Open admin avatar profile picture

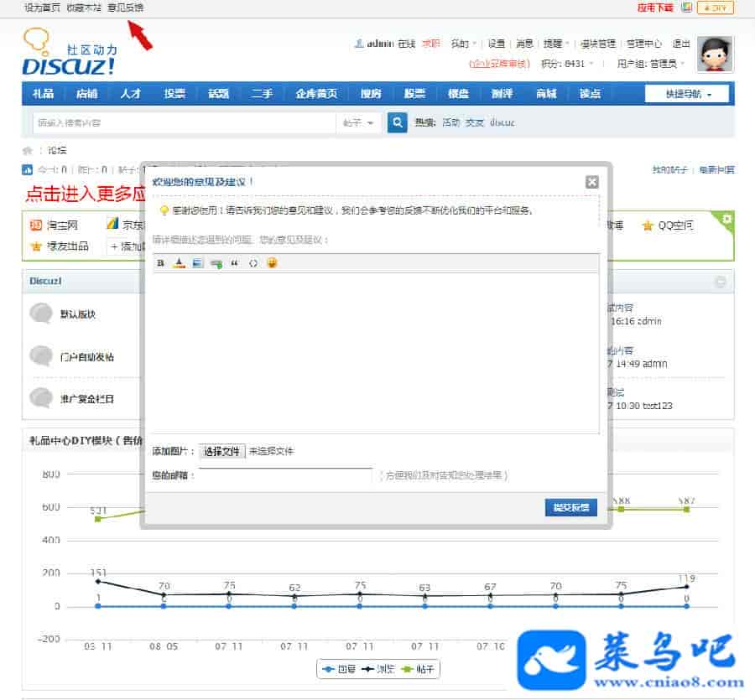(x=715, y=54)
